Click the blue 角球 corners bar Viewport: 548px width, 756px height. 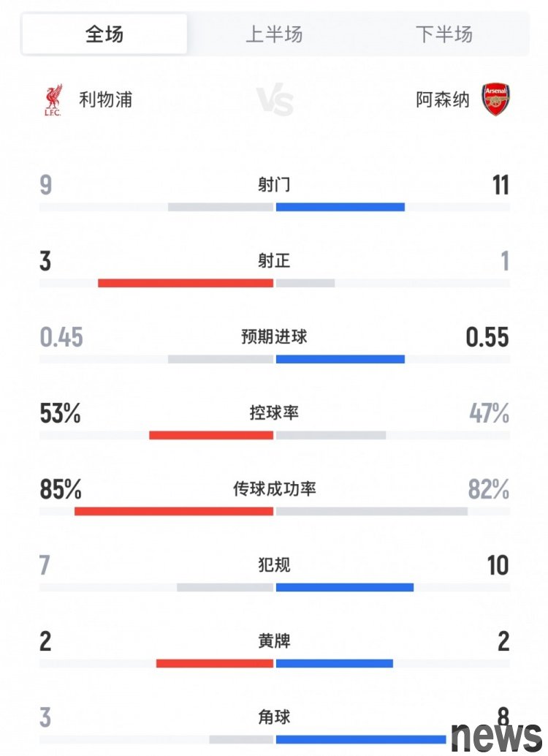[x=361, y=739]
